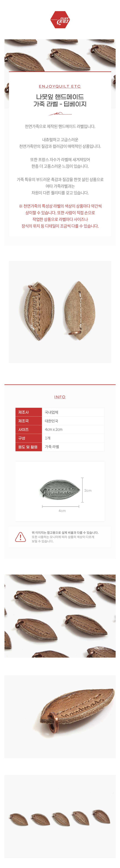Image resolution: width=120 pixels, height=868 pixels.
Task: Click the suede back-side leaf label photo
Action: point(80,309)
